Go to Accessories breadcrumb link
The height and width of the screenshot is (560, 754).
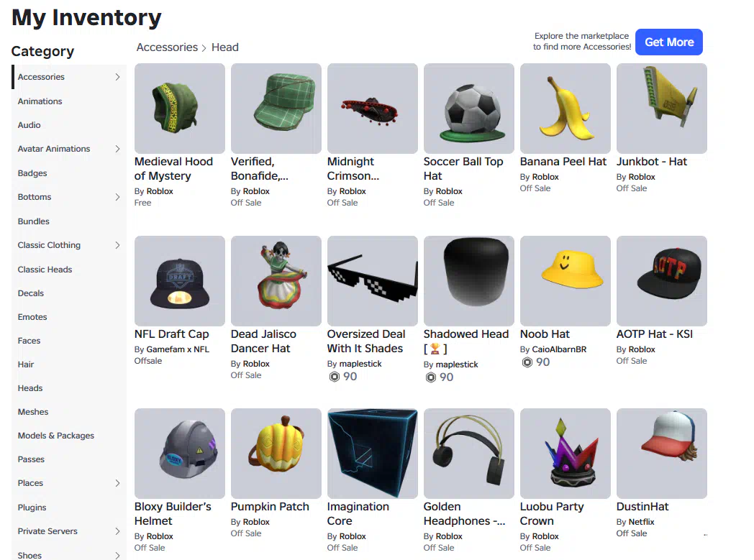point(167,47)
